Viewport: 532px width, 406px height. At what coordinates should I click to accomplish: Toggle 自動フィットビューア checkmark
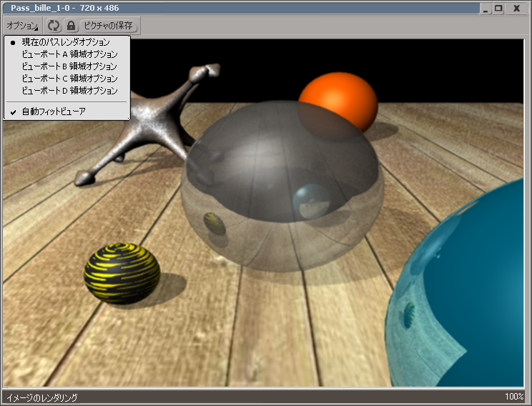click(x=66, y=112)
